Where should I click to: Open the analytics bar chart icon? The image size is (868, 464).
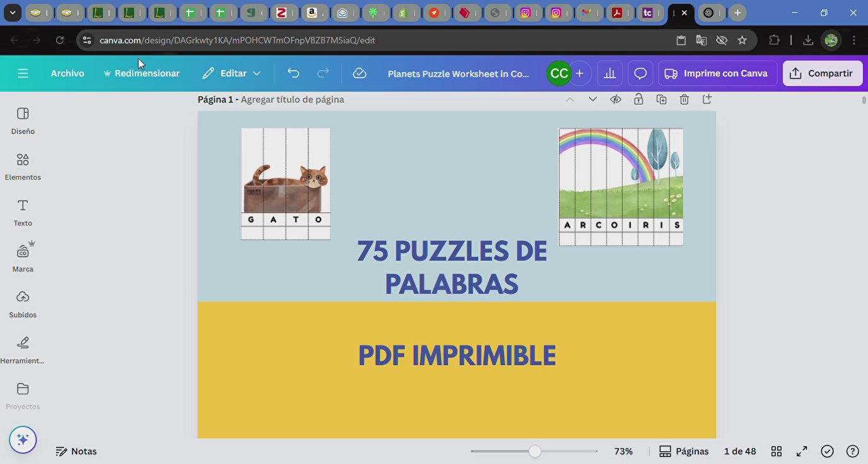(609, 74)
